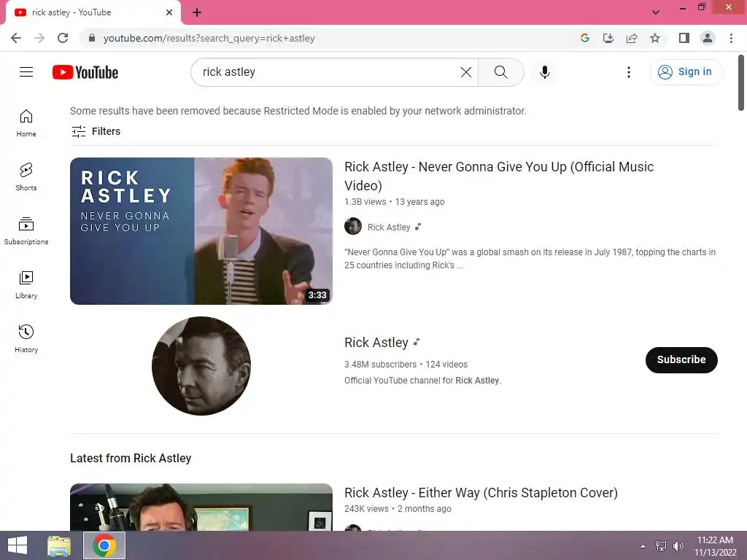Screen dimensions: 747x560
Task: Clear the search box with the X icon
Action: 466,72
